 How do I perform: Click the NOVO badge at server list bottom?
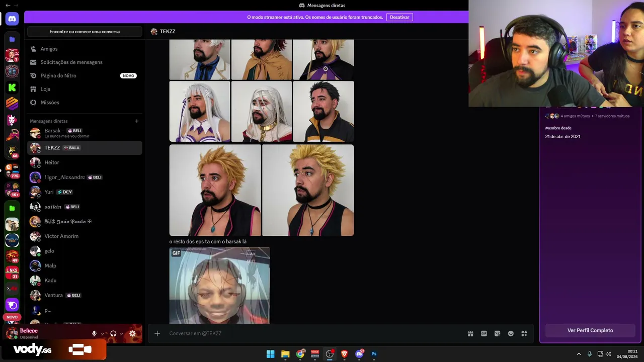(12, 317)
